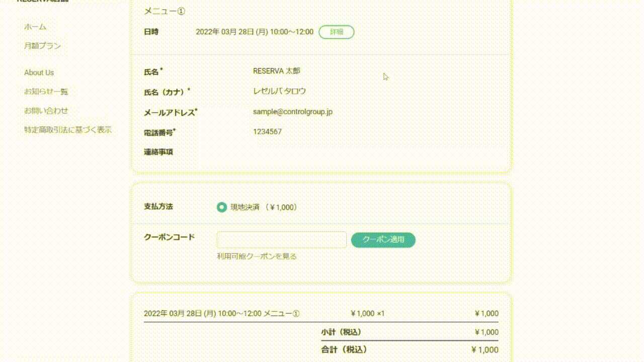Screen dimensions: 644x362
Task: Select the 現地決済 payment radio button
Action: click(x=221, y=207)
